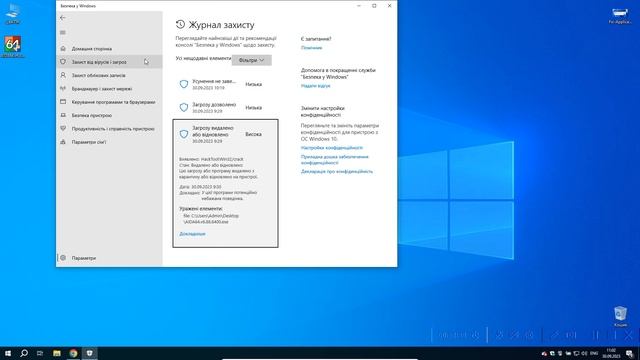Minimize the Безпека у Windows window

[x=359, y=6]
